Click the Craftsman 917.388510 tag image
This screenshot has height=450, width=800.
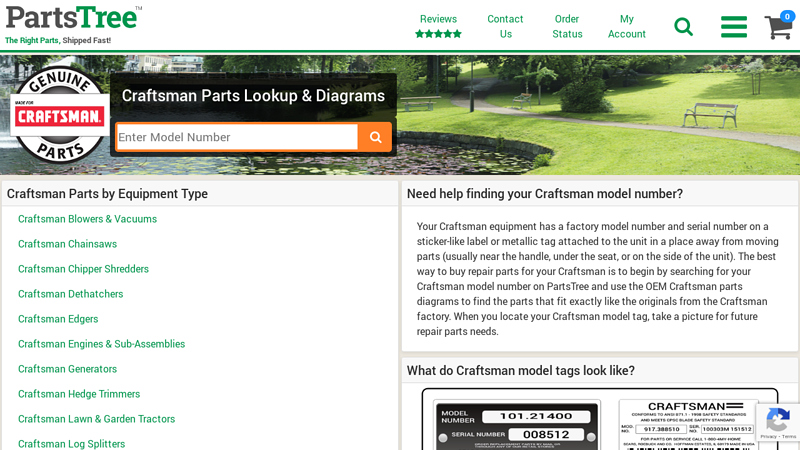pos(689,424)
